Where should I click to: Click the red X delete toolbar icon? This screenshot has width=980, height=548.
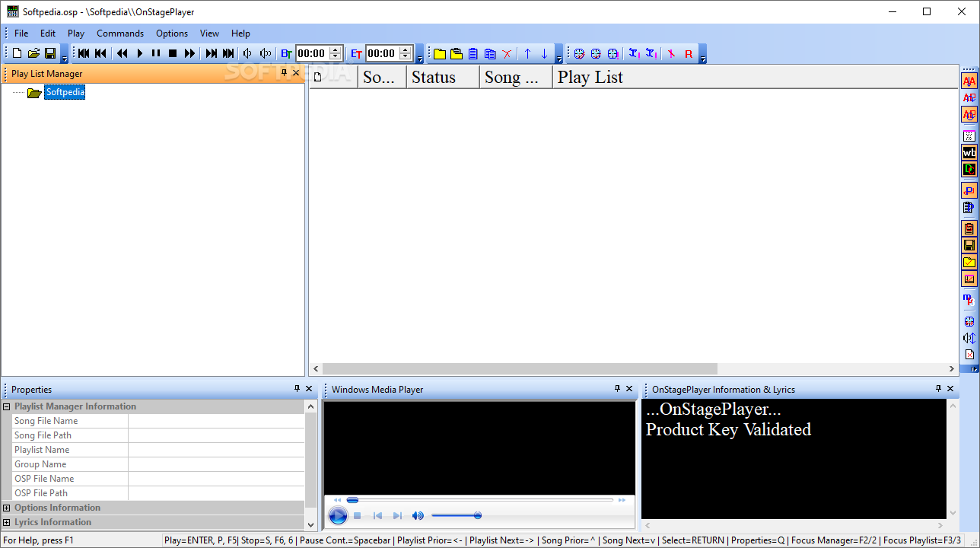507,53
